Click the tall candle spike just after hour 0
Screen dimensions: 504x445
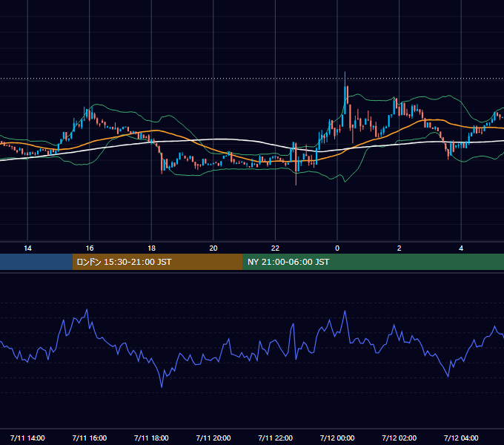pyautogui.click(x=345, y=93)
